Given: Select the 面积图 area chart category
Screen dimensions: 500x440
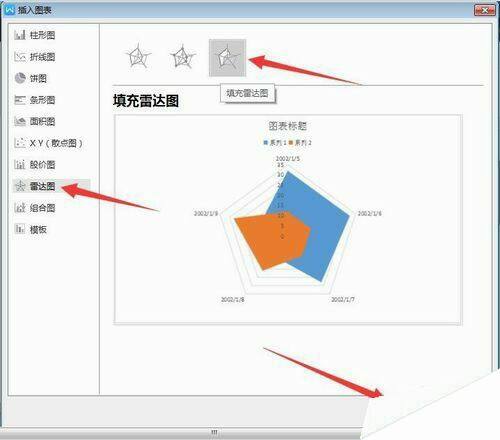Looking at the screenshot, I should pos(35,121).
